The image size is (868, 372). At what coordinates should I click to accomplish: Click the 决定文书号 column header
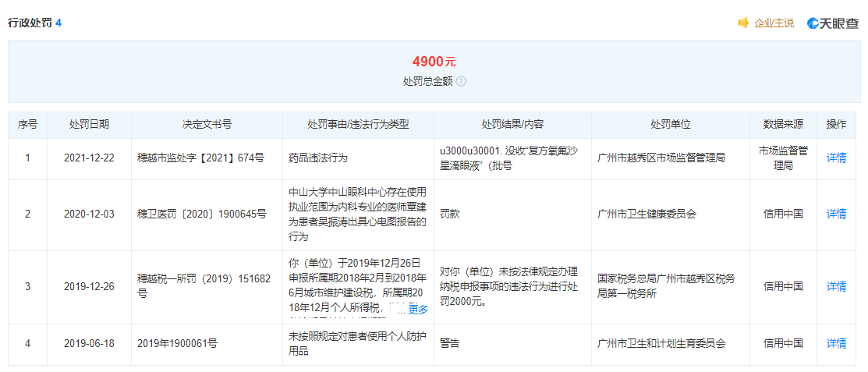click(x=207, y=125)
